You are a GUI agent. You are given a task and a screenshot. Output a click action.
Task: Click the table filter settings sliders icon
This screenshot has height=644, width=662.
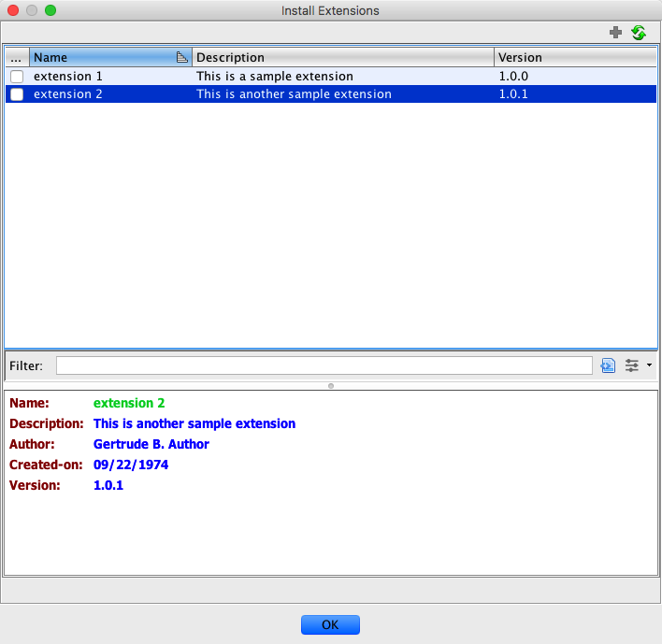[x=631, y=365]
